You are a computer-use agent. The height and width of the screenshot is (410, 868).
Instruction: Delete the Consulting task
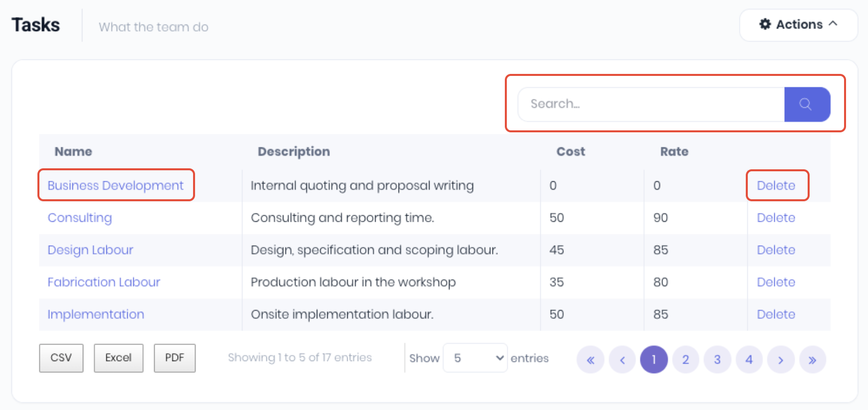point(776,218)
